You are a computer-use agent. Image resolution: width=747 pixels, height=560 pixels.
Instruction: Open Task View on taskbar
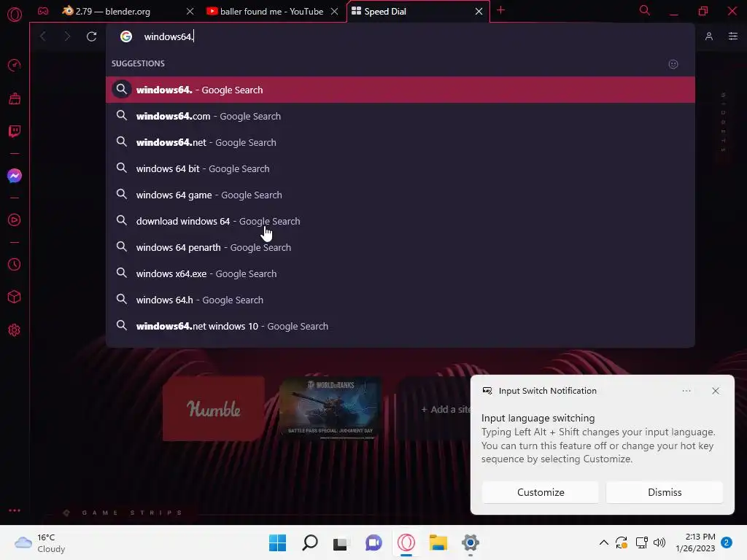coord(340,543)
